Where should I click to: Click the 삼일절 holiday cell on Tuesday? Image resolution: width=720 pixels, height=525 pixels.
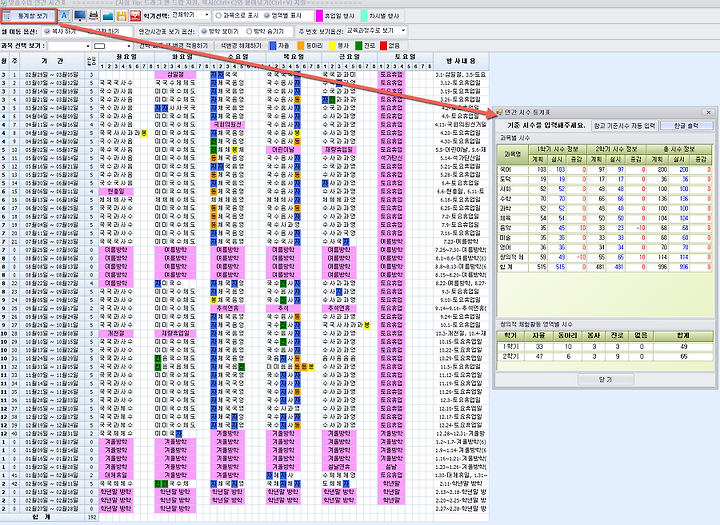(175, 74)
